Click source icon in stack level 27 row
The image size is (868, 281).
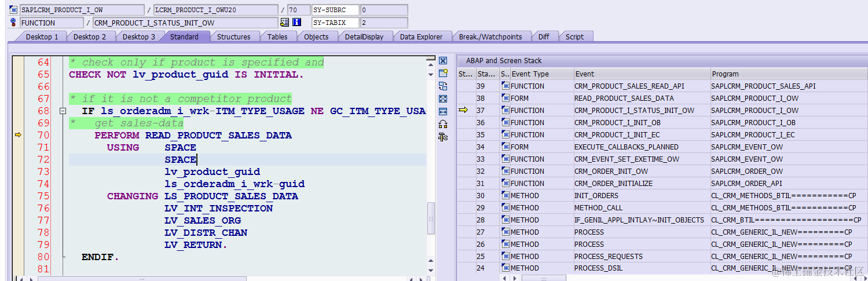[x=506, y=232]
